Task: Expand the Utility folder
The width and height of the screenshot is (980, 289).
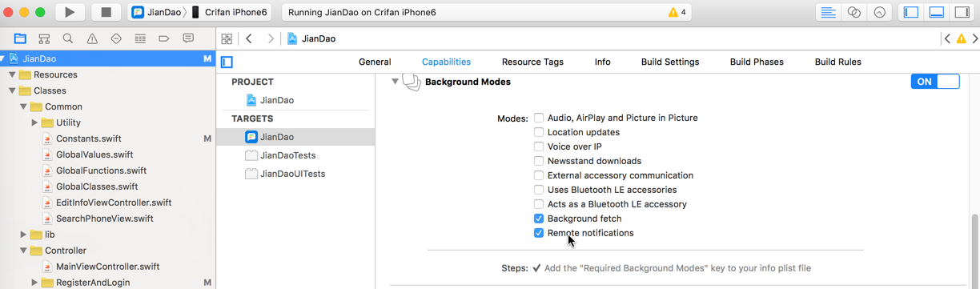Action: click(x=34, y=122)
